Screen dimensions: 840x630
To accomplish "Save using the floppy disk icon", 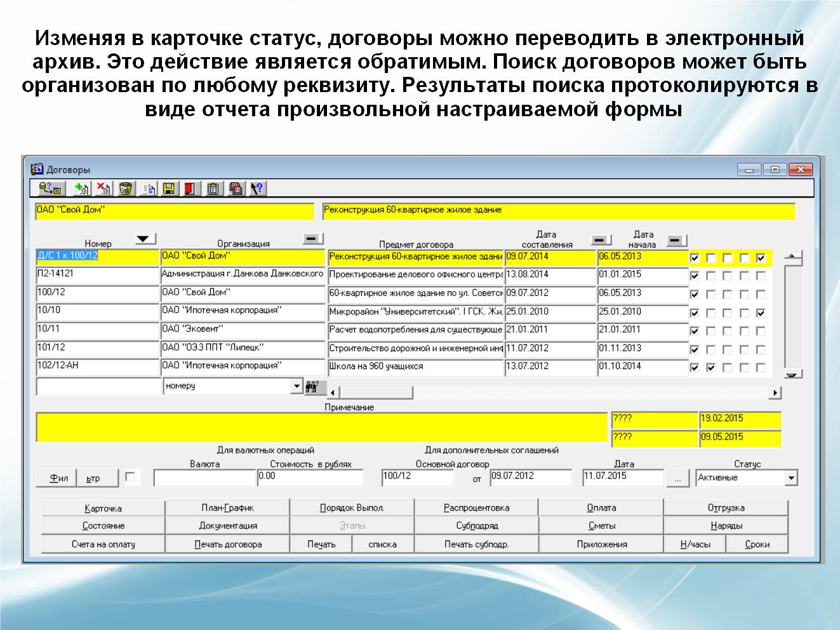I will (169, 188).
